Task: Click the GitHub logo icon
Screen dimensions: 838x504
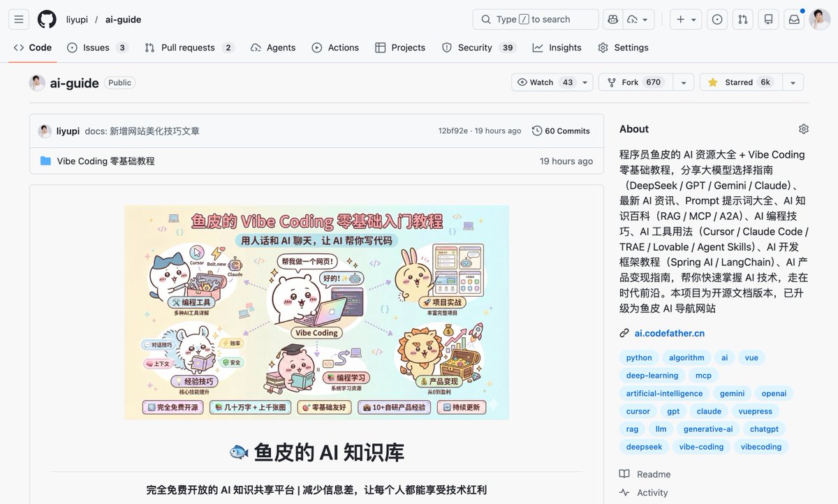Action: tap(47, 20)
